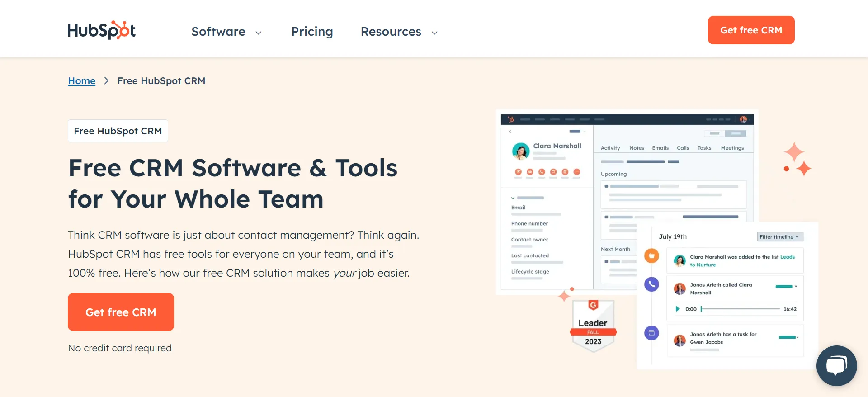Click Clara Marshall's avatar in the list-added entry

click(x=679, y=260)
